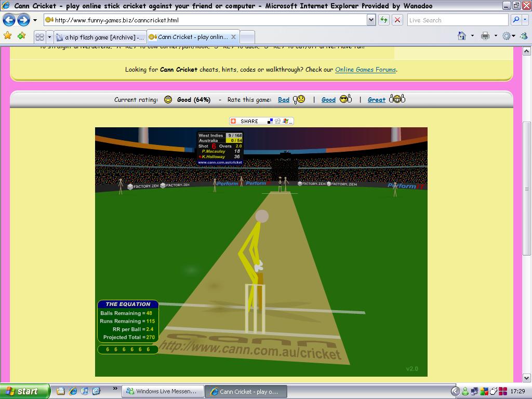Viewport: 532px width, 399px height.
Task: Rate the game as Good
Action: pyautogui.click(x=328, y=99)
